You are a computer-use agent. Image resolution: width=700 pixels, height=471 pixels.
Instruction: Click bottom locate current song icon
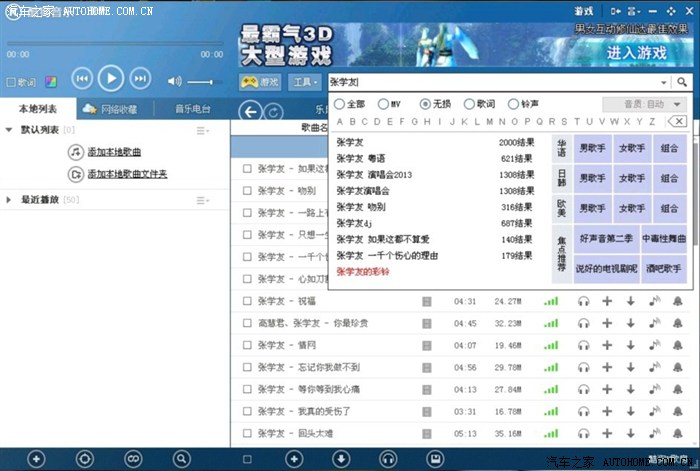pos(85,458)
